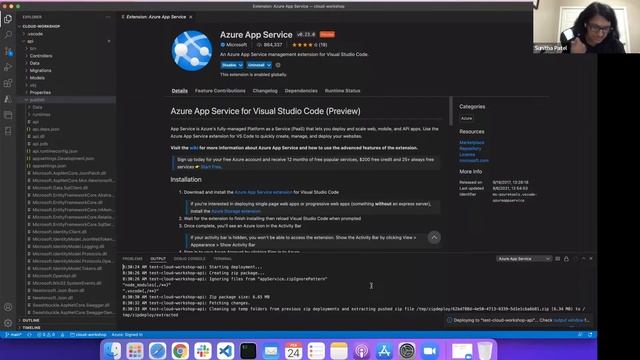Open the Manage gear in activity bar

[x=8, y=323]
